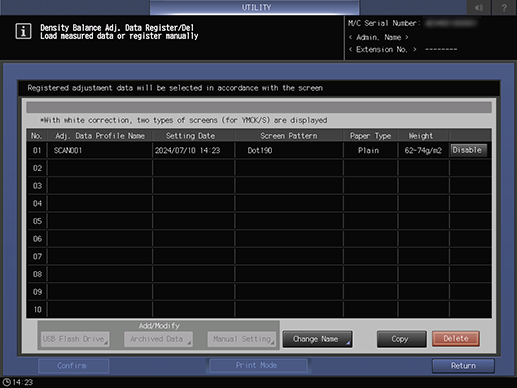Select empty row 03
Screen dimensions: 517x388
[259, 186]
